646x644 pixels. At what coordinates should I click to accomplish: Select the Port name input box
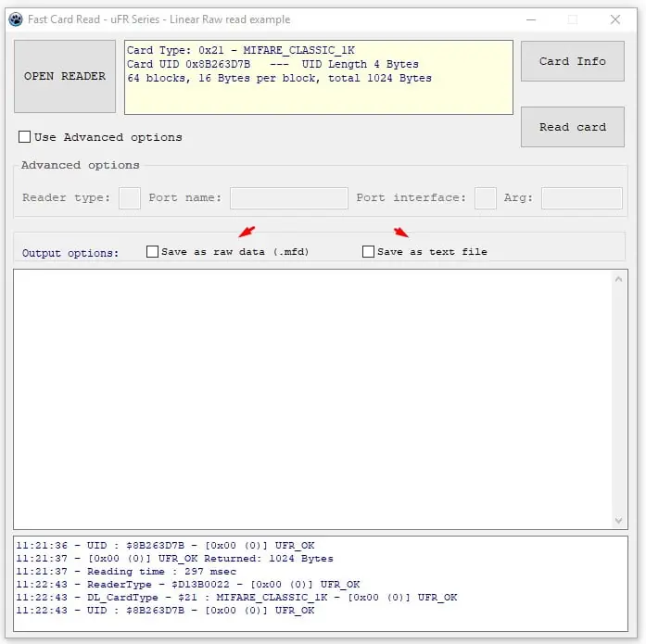click(x=289, y=198)
